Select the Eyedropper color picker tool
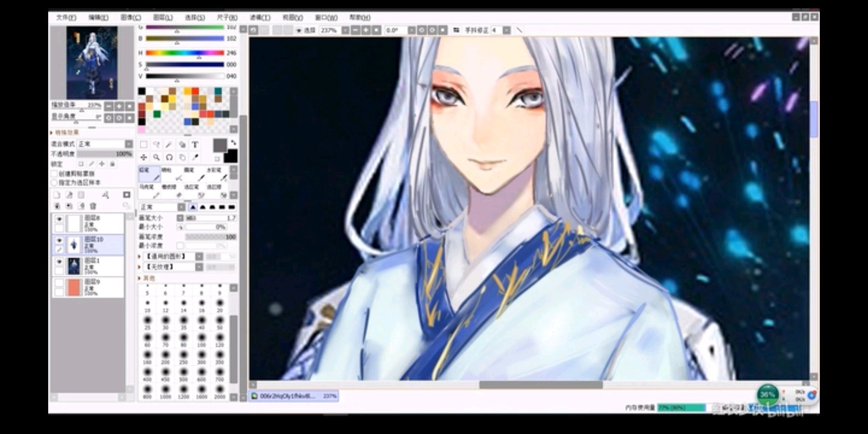 195,157
